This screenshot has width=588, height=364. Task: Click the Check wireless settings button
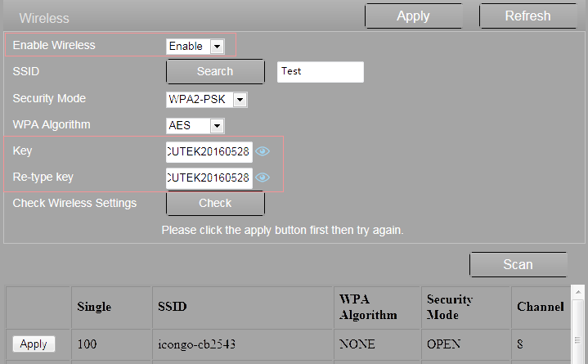(215, 203)
